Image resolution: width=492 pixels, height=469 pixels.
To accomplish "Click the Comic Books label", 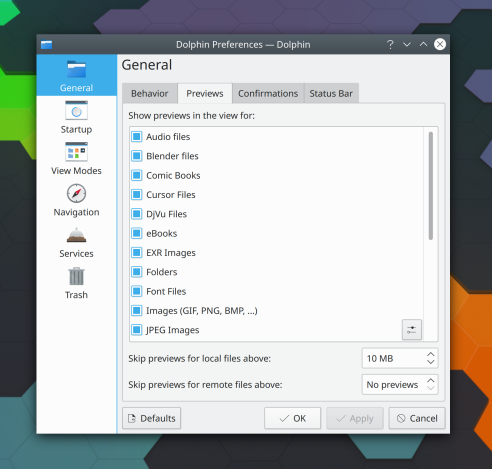I will (173, 175).
